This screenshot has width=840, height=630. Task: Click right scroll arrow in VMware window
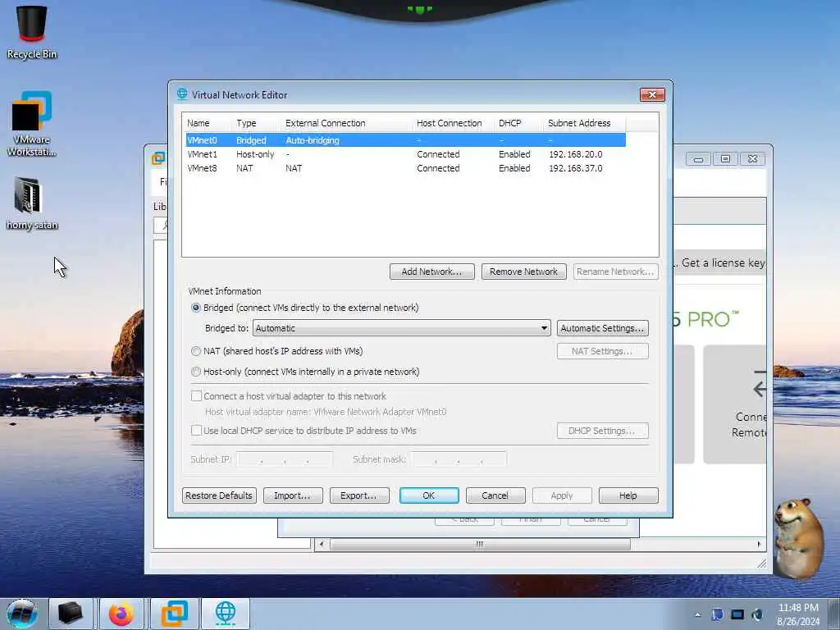coord(759,545)
